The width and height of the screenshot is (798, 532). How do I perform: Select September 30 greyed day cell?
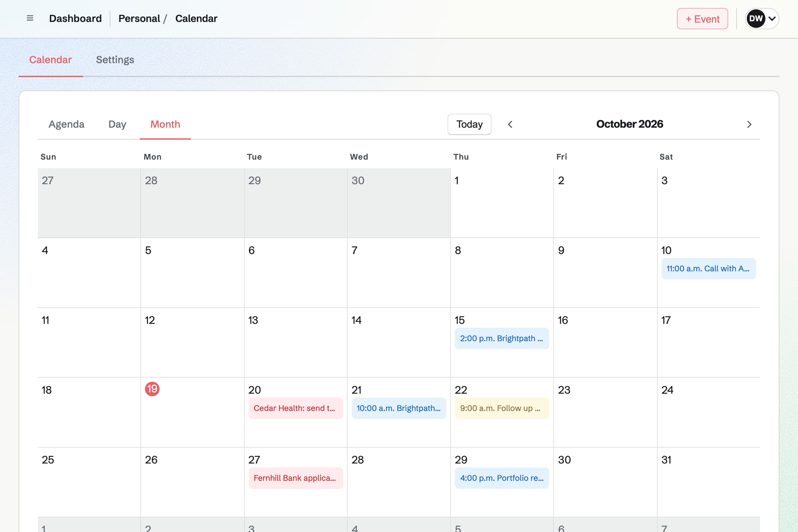coord(399,203)
